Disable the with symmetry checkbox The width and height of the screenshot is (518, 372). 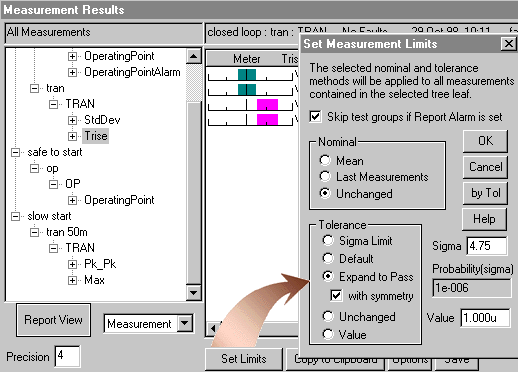coord(336,295)
